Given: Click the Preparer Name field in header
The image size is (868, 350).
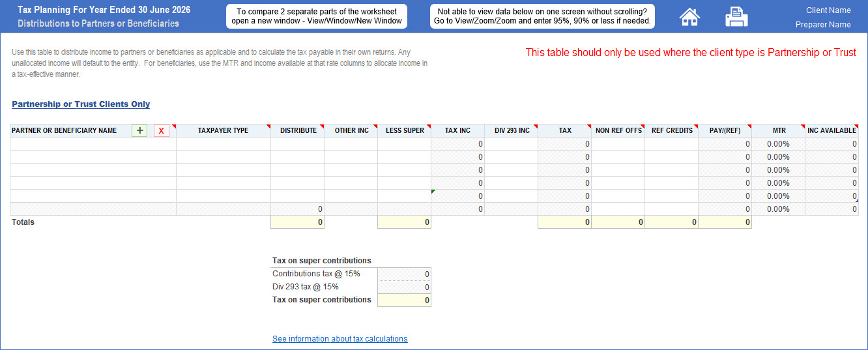Looking at the screenshot, I should (823, 25).
